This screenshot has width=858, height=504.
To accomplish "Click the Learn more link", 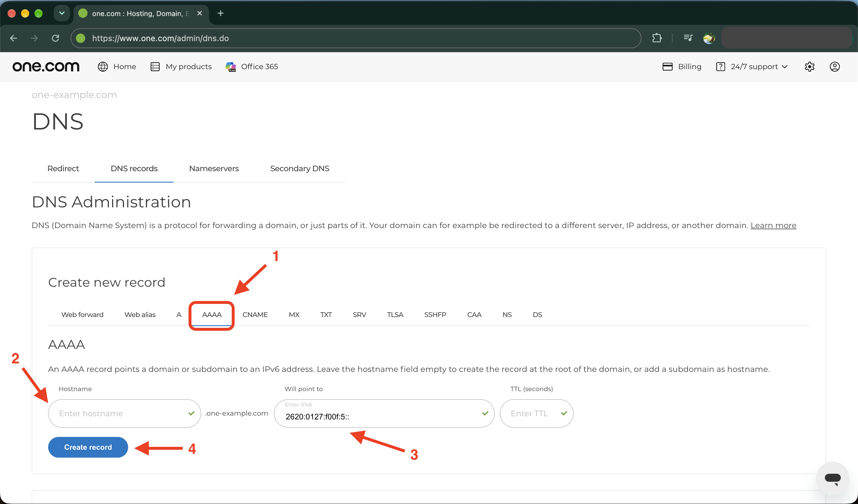I will coord(773,225).
